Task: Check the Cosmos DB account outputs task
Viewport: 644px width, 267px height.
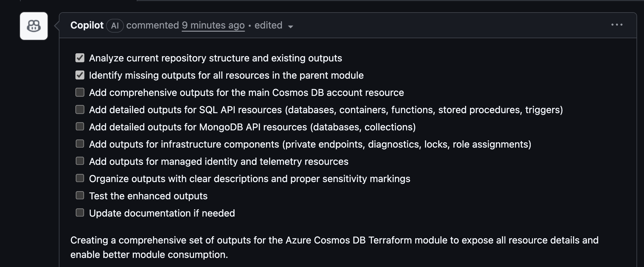Action: (80, 92)
